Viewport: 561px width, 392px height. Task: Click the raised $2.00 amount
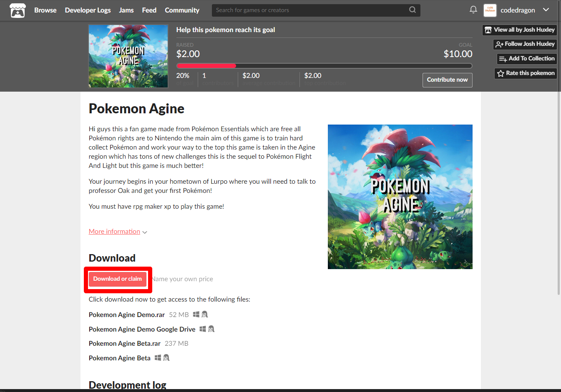click(188, 54)
